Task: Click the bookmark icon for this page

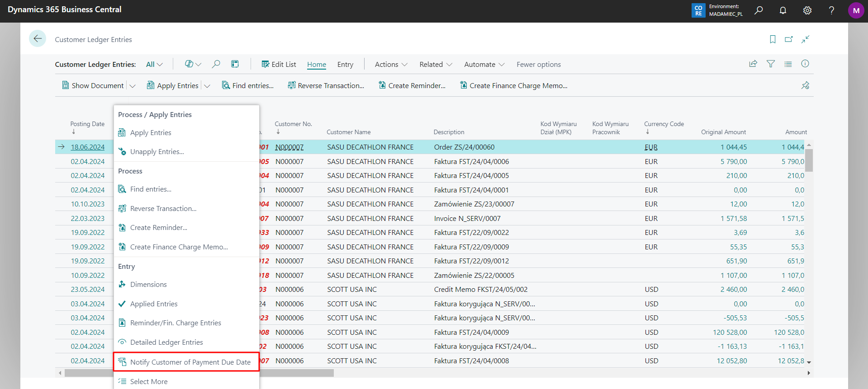Action: click(x=773, y=39)
